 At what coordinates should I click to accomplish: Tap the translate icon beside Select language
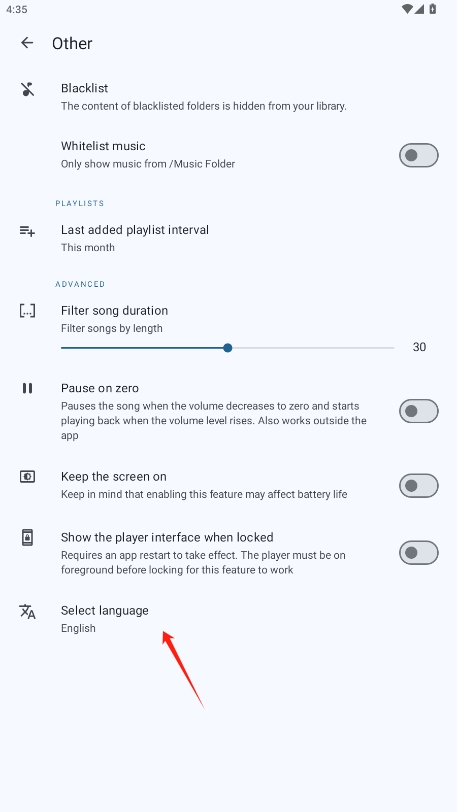27,611
